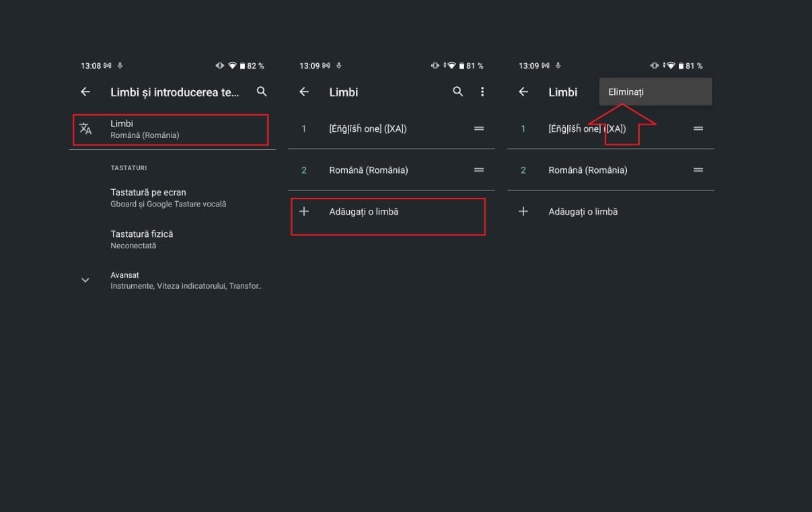This screenshot has height=512, width=812.
Task: Go back from right Limbi screen
Action: point(523,92)
